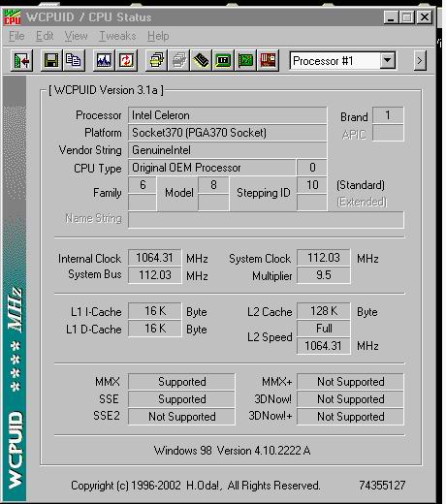Click the Model value 8
Image resolution: width=446 pixels, height=504 pixels.
pyautogui.click(x=213, y=185)
